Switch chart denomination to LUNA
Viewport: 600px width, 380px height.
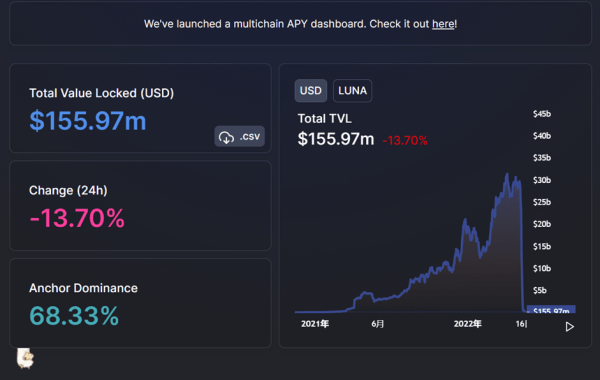(352, 91)
